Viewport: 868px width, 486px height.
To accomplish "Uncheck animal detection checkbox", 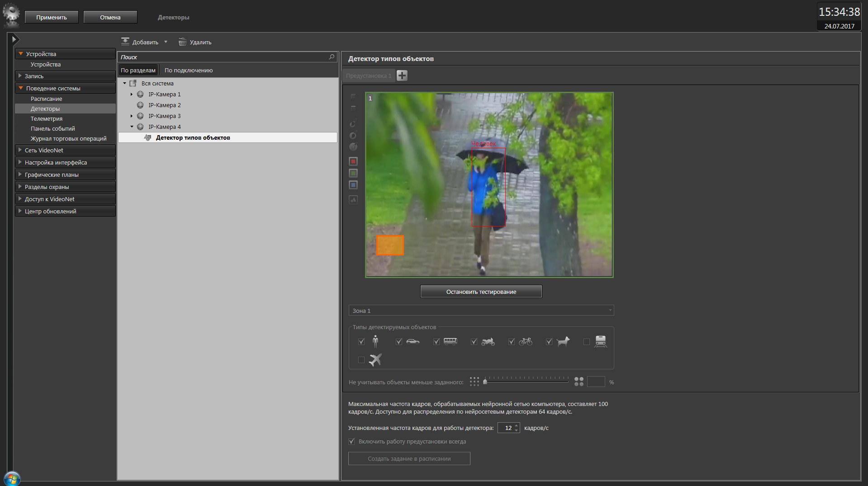I will (x=549, y=342).
